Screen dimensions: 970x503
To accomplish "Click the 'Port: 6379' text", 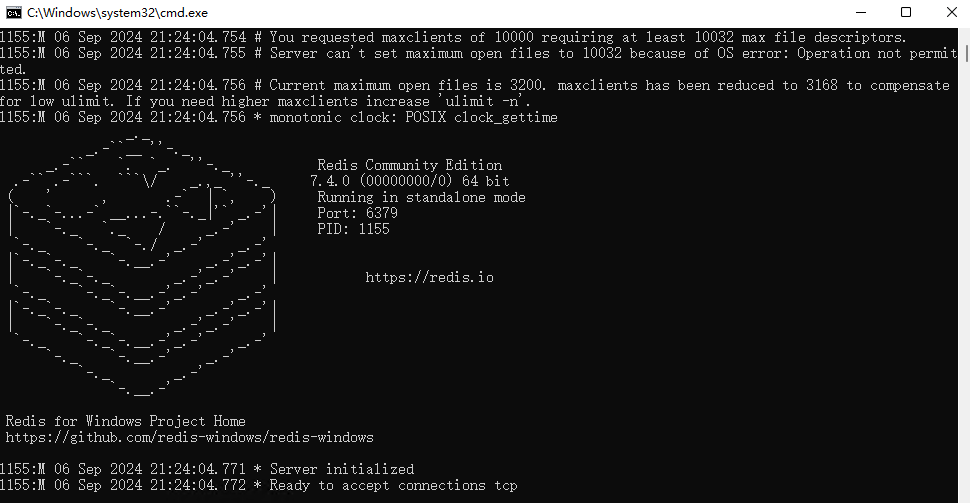I will pos(358,213).
